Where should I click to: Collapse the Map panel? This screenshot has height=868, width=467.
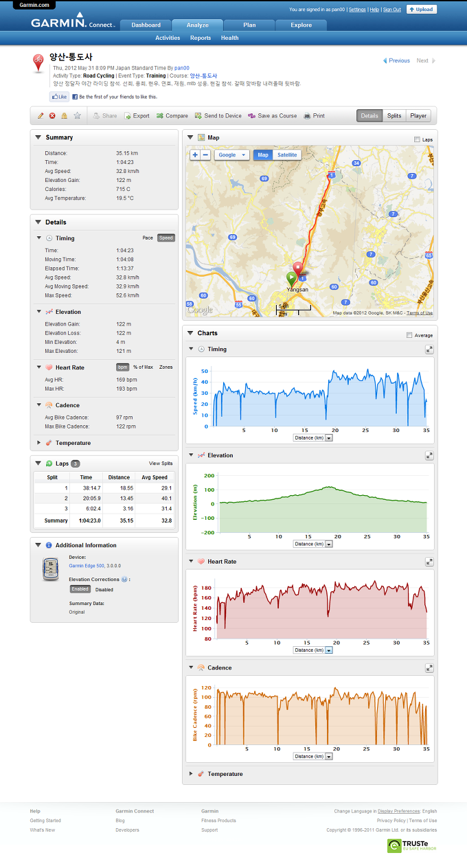pos(190,137)
